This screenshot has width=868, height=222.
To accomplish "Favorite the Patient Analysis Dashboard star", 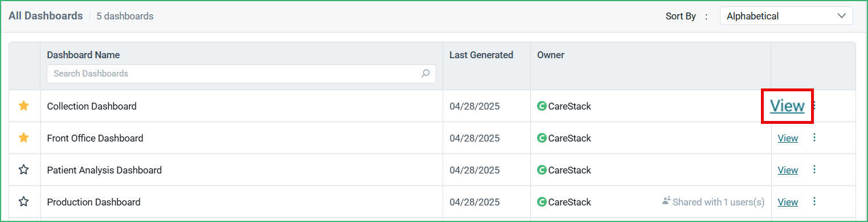I will 23,169.
